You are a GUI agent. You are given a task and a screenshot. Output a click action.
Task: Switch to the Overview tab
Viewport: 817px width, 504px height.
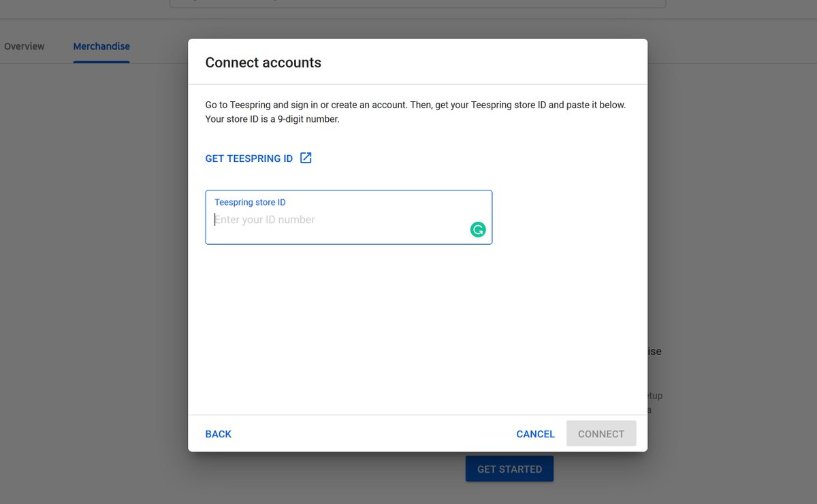coord(25,46)
